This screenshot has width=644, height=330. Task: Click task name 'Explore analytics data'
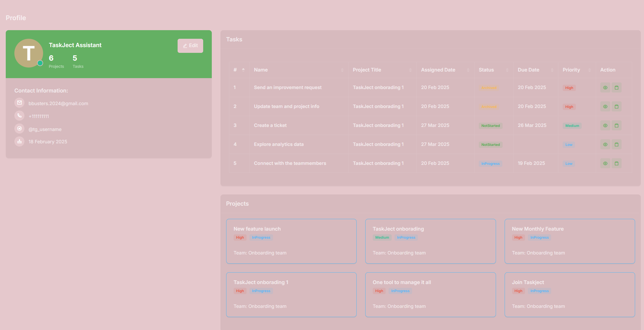279,144
